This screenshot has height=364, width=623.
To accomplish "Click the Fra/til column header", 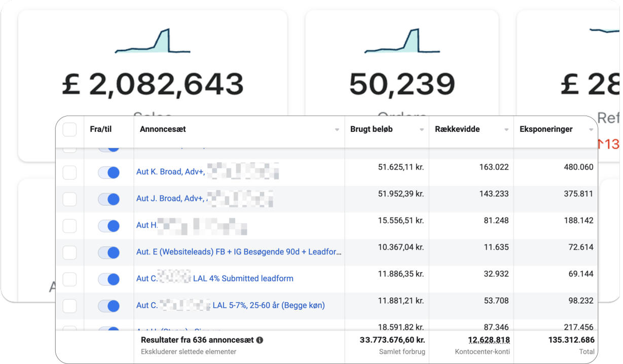I will coord(100,129).
